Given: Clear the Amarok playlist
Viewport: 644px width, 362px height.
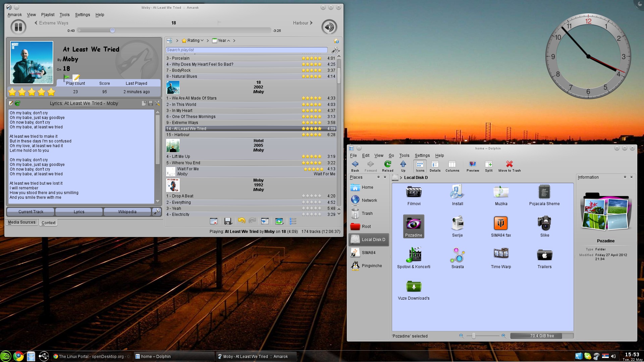Looking at the screenshot, I should (214, 221).
